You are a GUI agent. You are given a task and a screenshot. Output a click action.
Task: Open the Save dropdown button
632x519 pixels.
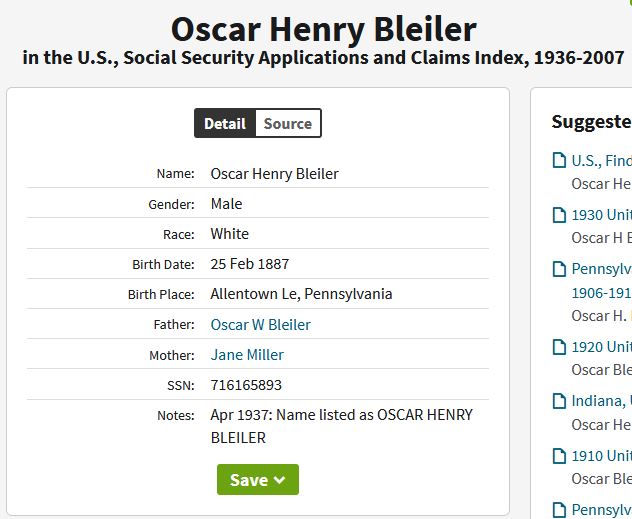[258, 480]
